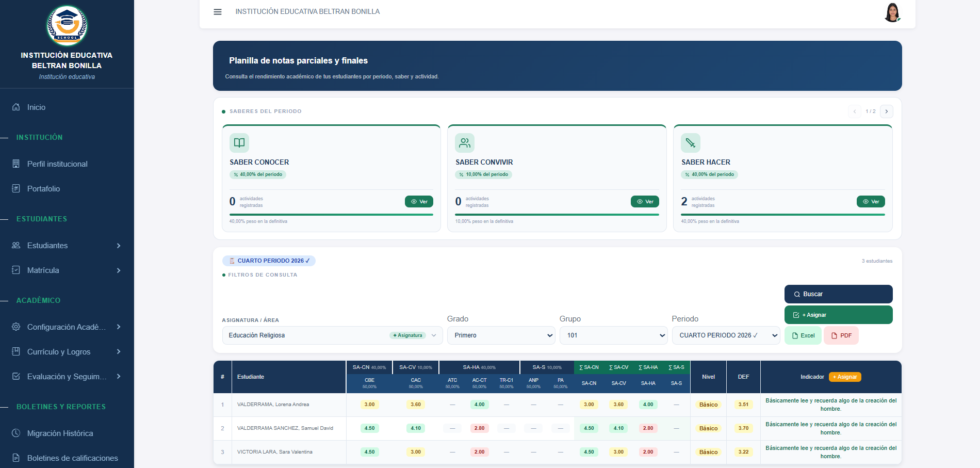This screenshot has width=980, height=468.
Task: Click the orange Asignar indicator badge
Action: click(x=845, y=377)
